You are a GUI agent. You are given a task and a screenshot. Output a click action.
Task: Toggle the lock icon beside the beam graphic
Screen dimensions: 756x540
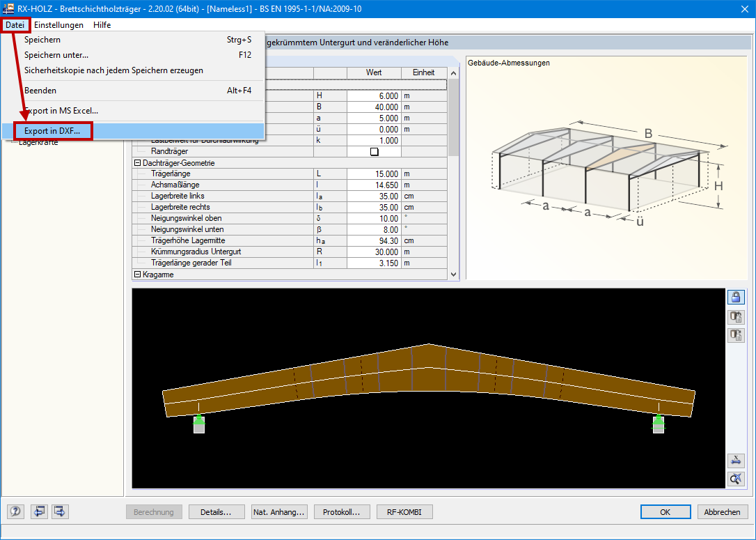[736, 297]
